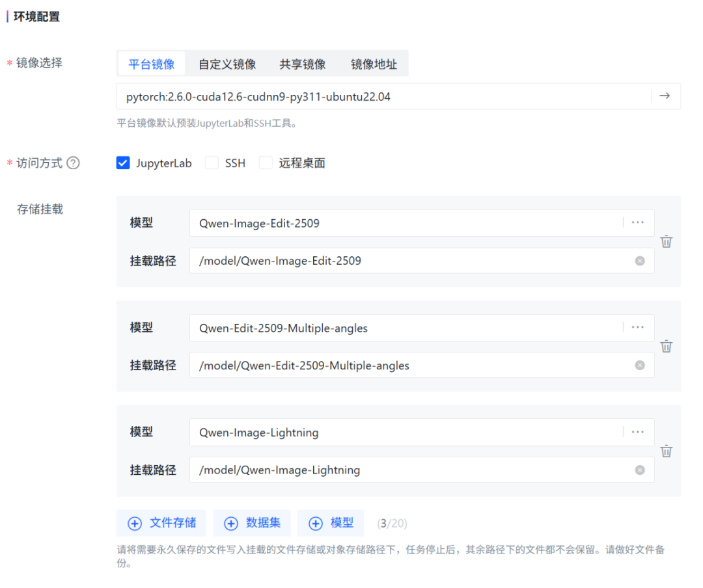
Task: Switch to the 共享镜像 tab
Action: (x=303, y=64)
